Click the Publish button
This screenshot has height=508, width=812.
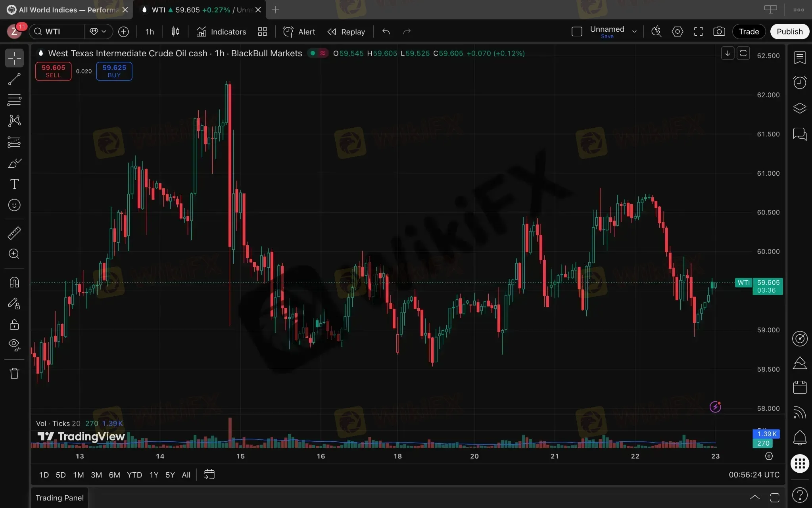789,32
